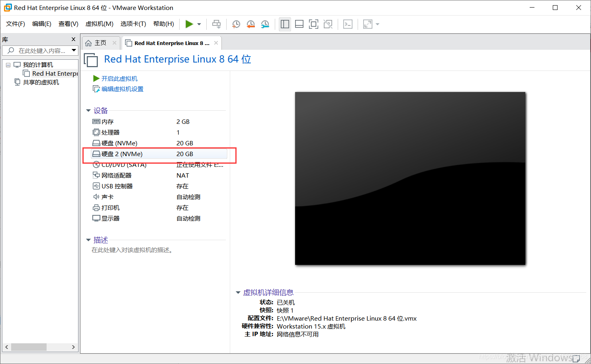
Task: Toggle the library sidebar view icon
Action: pos(285,24)
